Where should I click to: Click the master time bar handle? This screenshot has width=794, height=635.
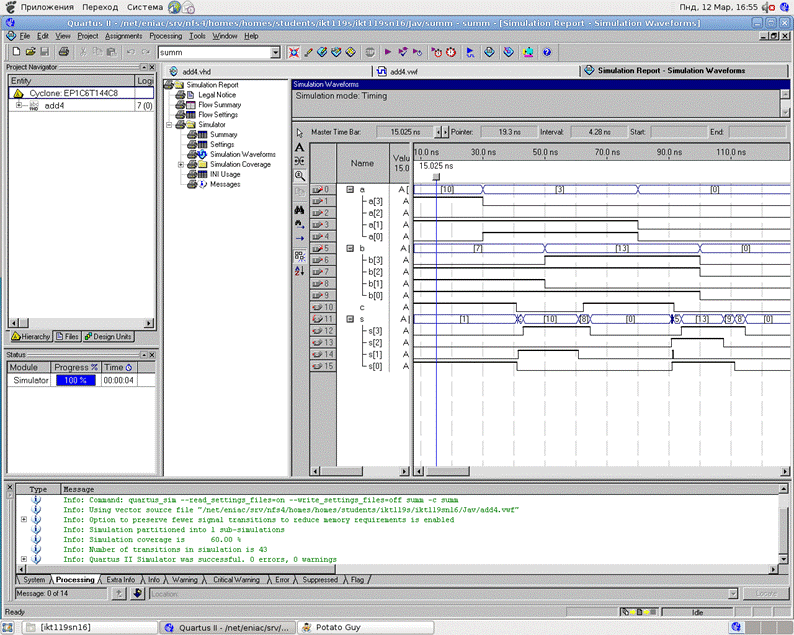tap(435, 176)
